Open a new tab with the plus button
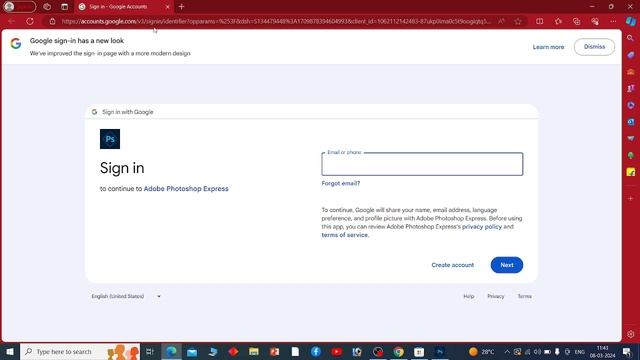The width and height of the screenshot is (640, 360). click(182, 7)
